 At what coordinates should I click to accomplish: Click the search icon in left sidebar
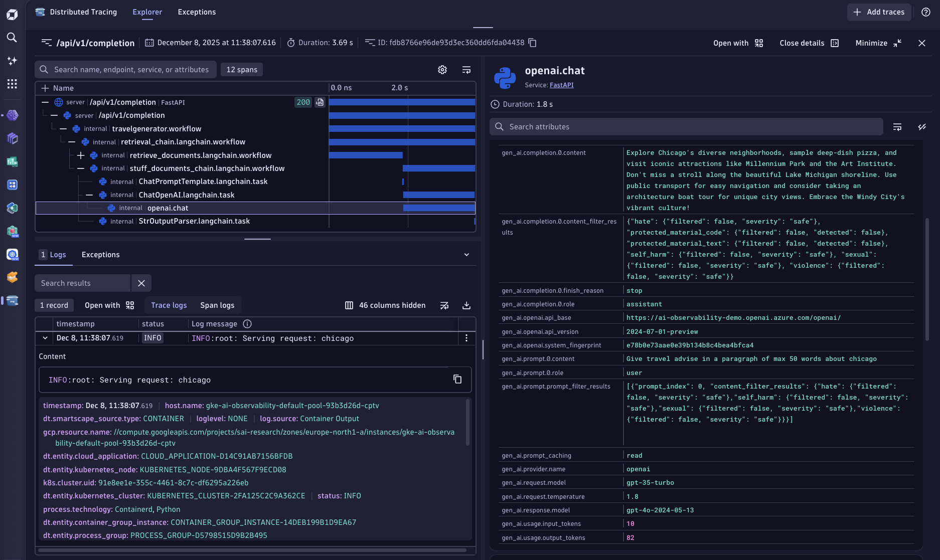pos(12,38)
